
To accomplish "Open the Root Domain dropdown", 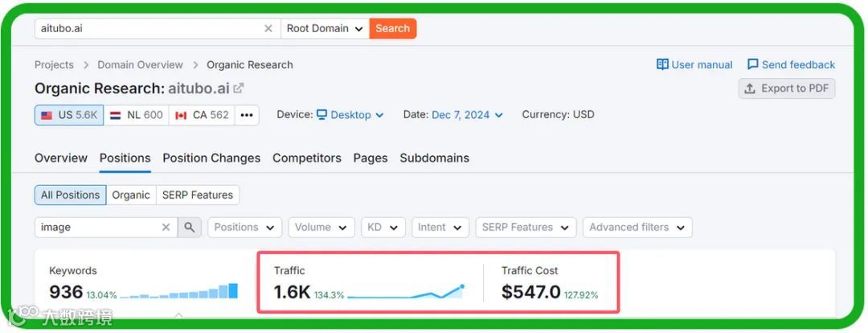I will click(325, 29).
